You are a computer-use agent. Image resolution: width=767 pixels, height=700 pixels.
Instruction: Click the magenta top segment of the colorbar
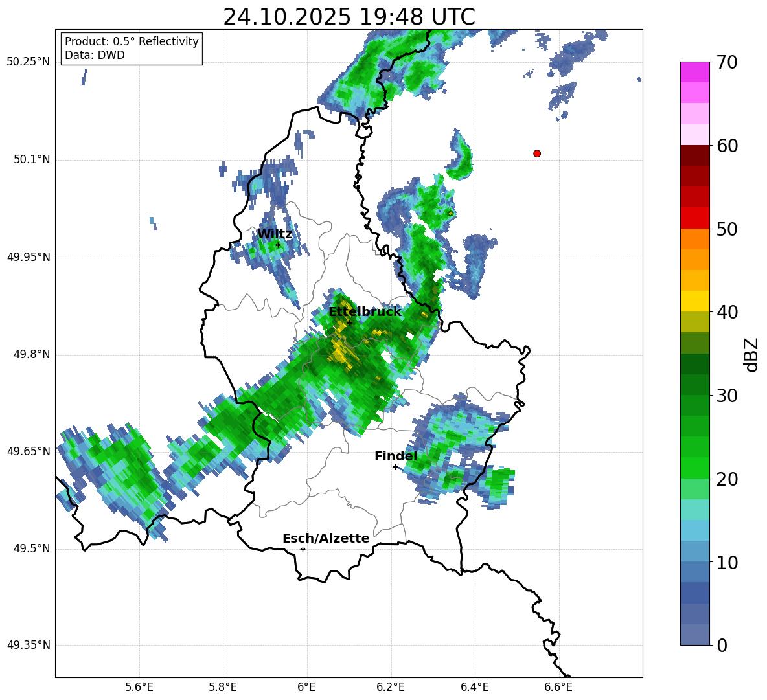coord(694,72)
